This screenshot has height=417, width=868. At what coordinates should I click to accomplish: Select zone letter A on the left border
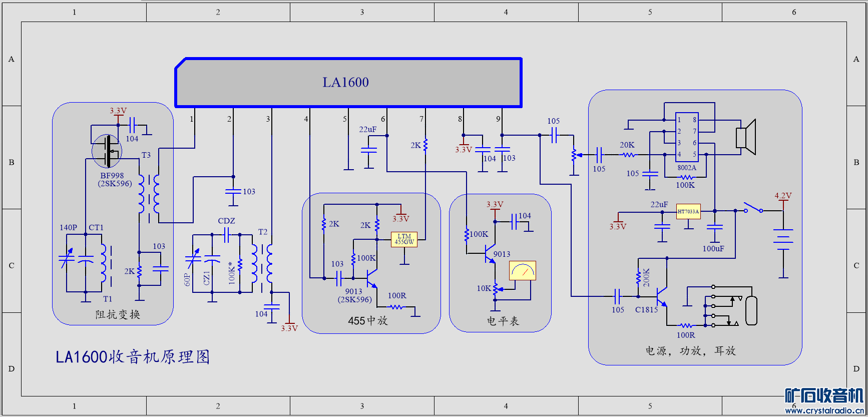12,59
